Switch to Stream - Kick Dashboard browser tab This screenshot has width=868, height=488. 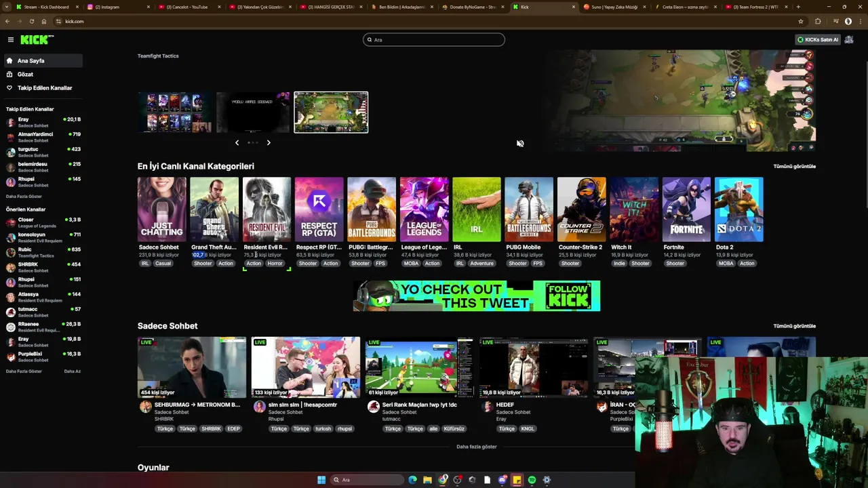click(x=46, y=7)
